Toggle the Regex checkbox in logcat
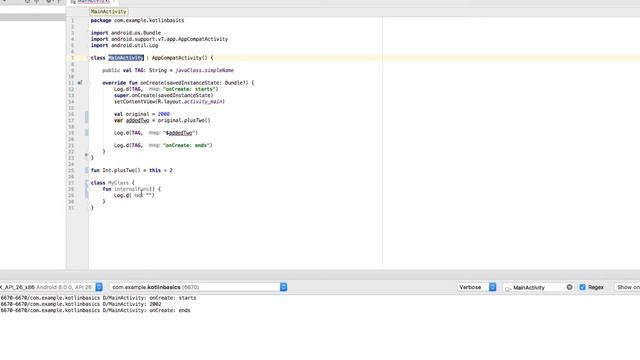Screen dimensions: 640x360 pyautogui.click(x=582, y=287)
